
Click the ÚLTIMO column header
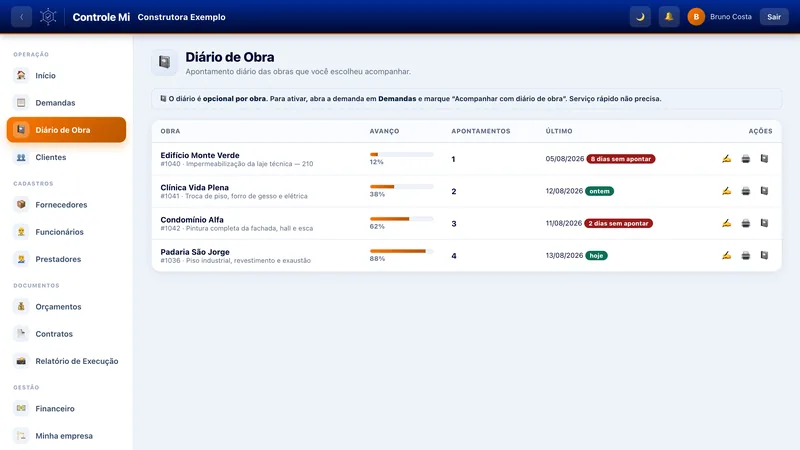559,131
